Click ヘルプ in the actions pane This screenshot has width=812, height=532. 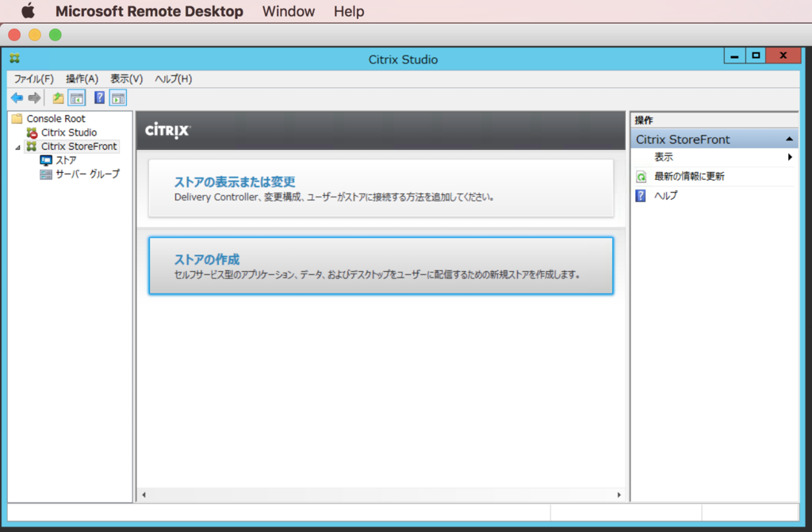tap(665, 196)
